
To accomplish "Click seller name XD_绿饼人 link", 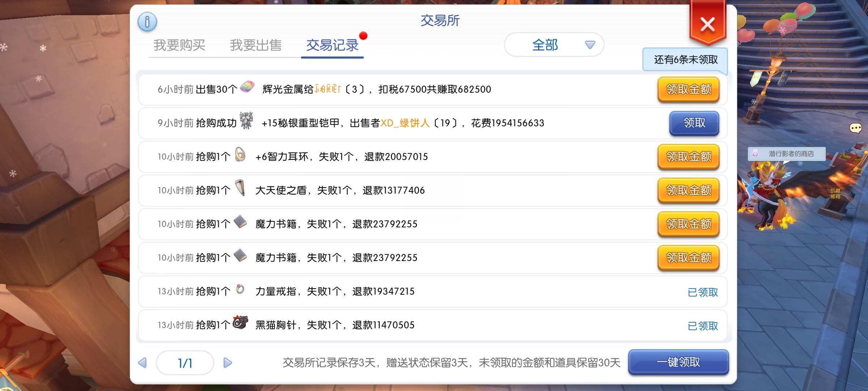I will tap(405, 123).
